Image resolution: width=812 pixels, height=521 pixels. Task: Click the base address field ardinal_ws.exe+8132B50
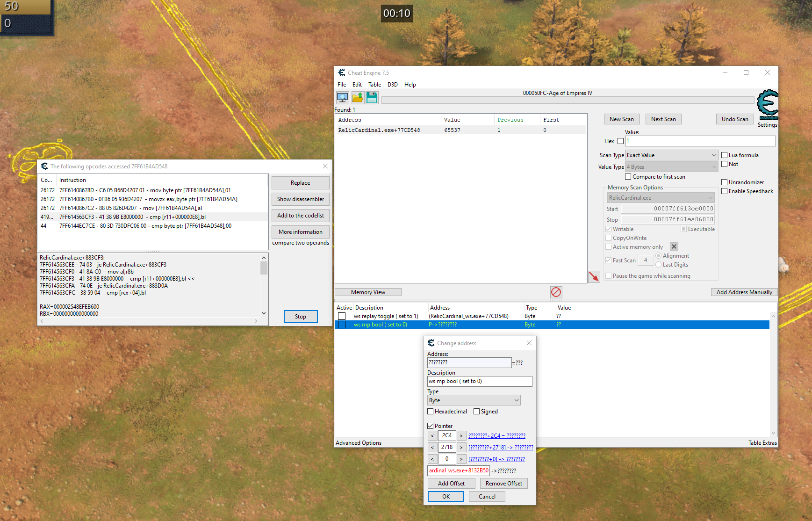click(x=458, y=471)
